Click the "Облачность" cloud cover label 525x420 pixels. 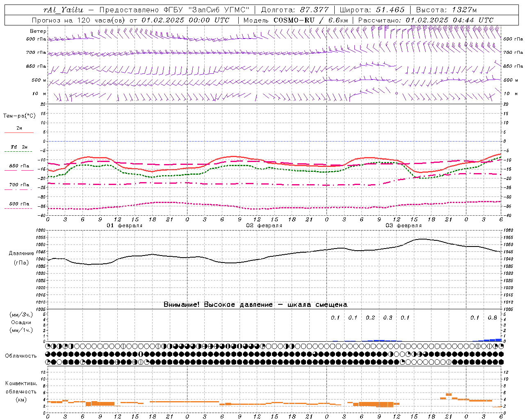(21, 356)
